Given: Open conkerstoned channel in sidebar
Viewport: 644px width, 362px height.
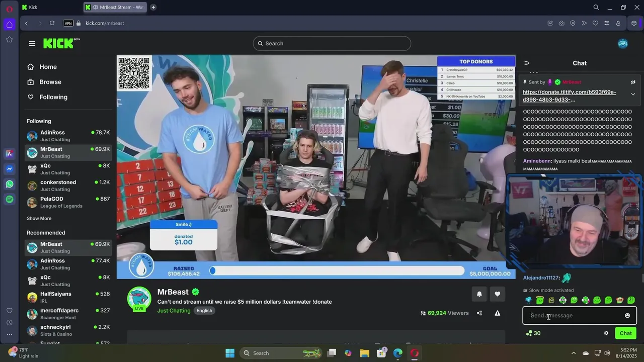Looking at the screenshot, I should [68, 186].
